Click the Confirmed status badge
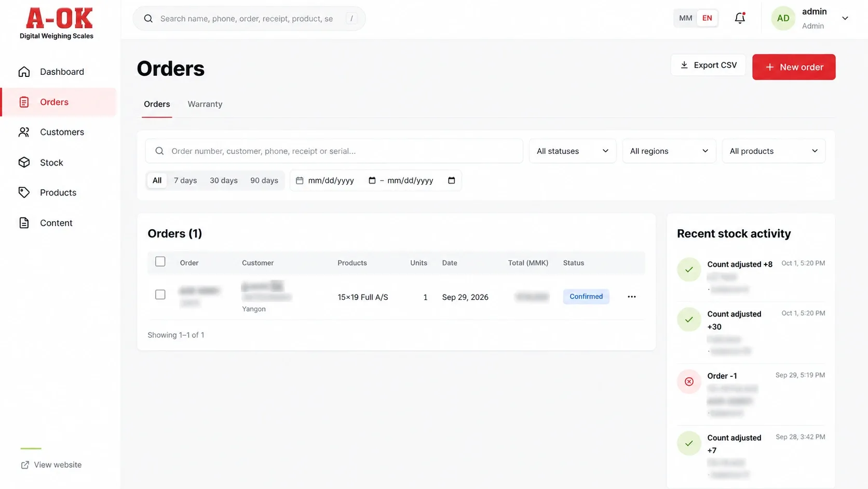This screenshot has width=868, height=489. [x=586, y=297]
